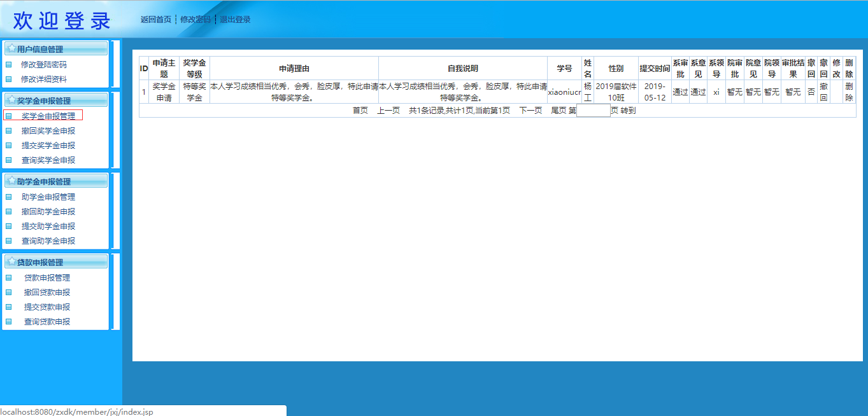Open 返回首页 in the top navigation
This screenshot has height=416, width=868.
tap(156, 20)
